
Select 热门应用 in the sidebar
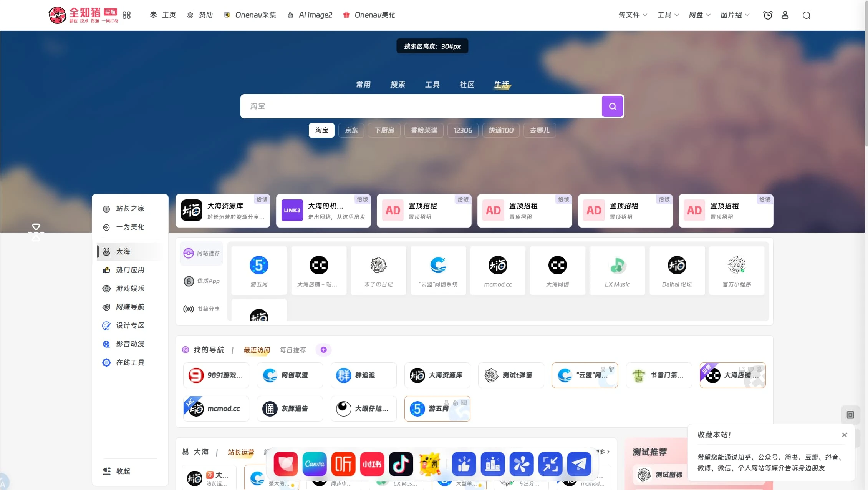[x=130, y=270]
